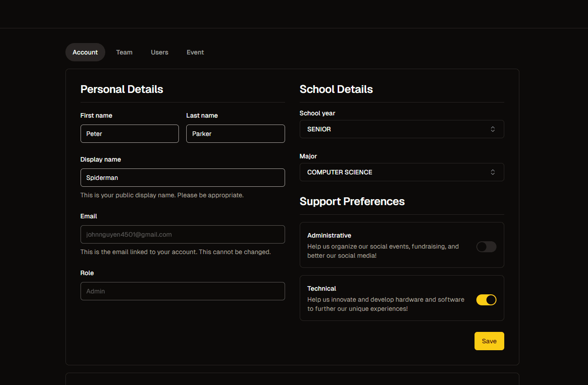
Task: Click the Role field showing Admin
Action: click(x=183, y=291)
